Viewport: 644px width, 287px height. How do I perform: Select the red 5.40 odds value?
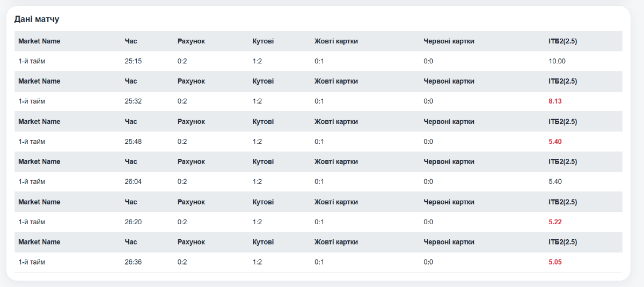pos(555,142)
